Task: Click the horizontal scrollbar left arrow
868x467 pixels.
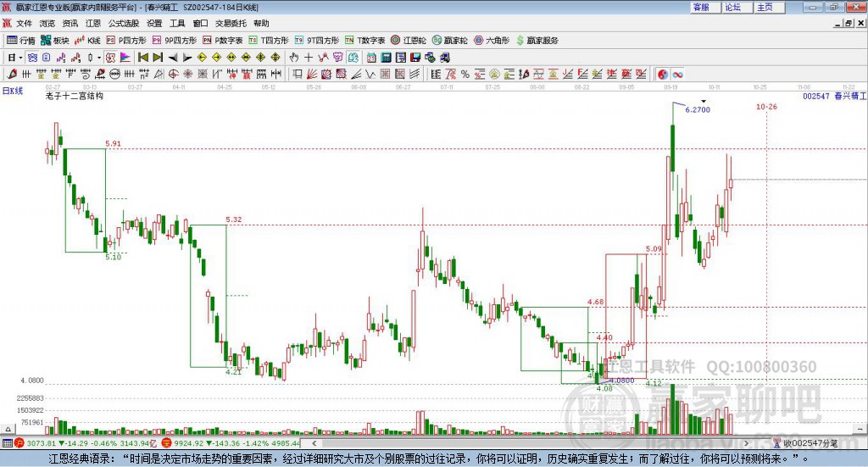Action: [314, 443]
